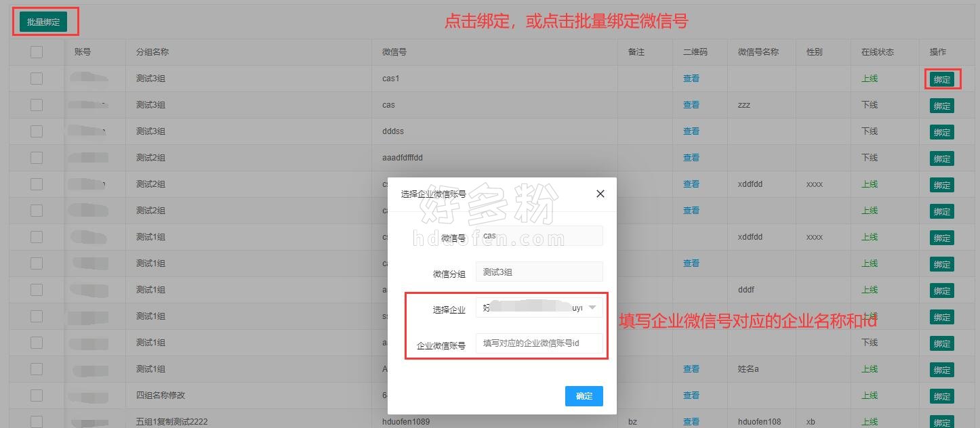
Task: Open 查看 link in the 姓名a row
Action: pyautogui.click(x=691, y=369)
